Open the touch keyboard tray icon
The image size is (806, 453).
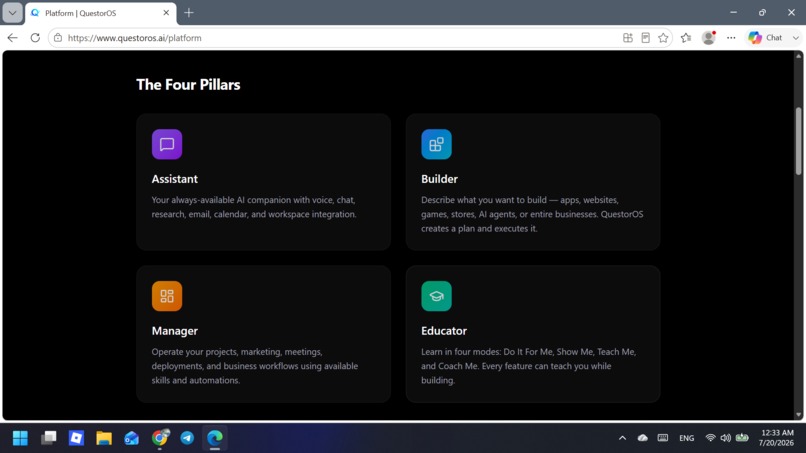pos(663,438)
